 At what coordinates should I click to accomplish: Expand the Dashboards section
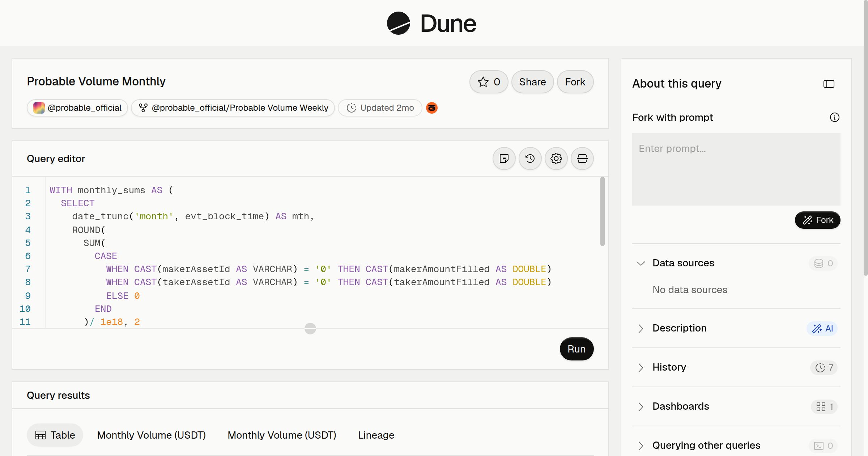point(641,406)
